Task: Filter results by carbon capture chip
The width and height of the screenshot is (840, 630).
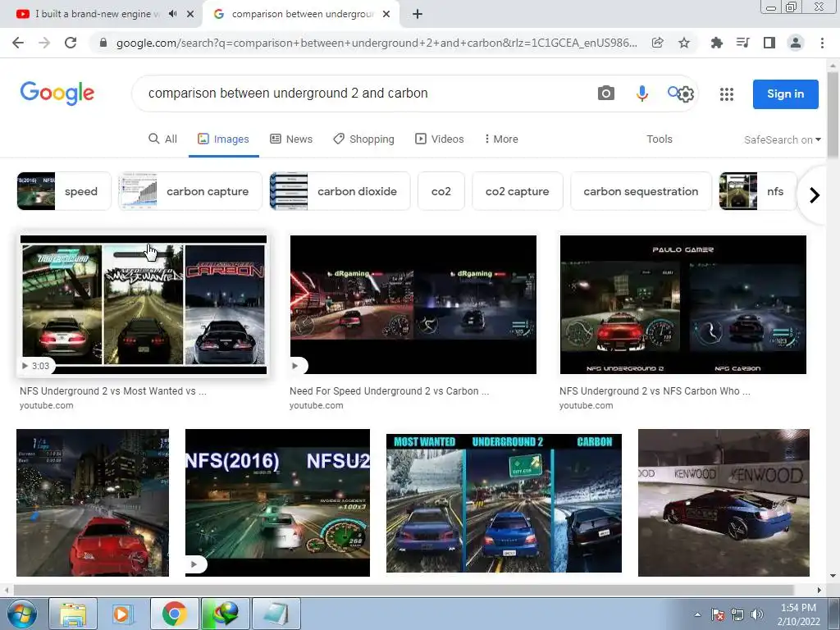Action: click(x=190, y=191)
